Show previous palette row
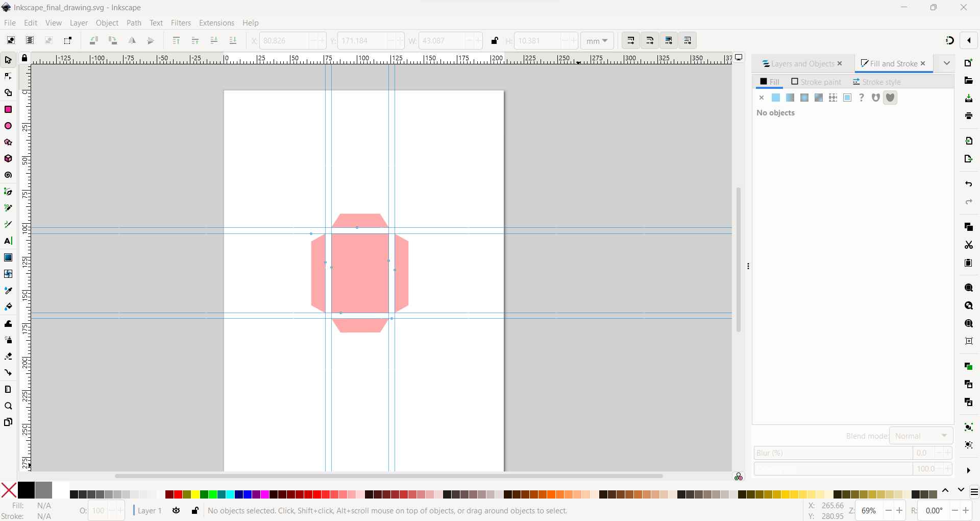 (946, 490)
